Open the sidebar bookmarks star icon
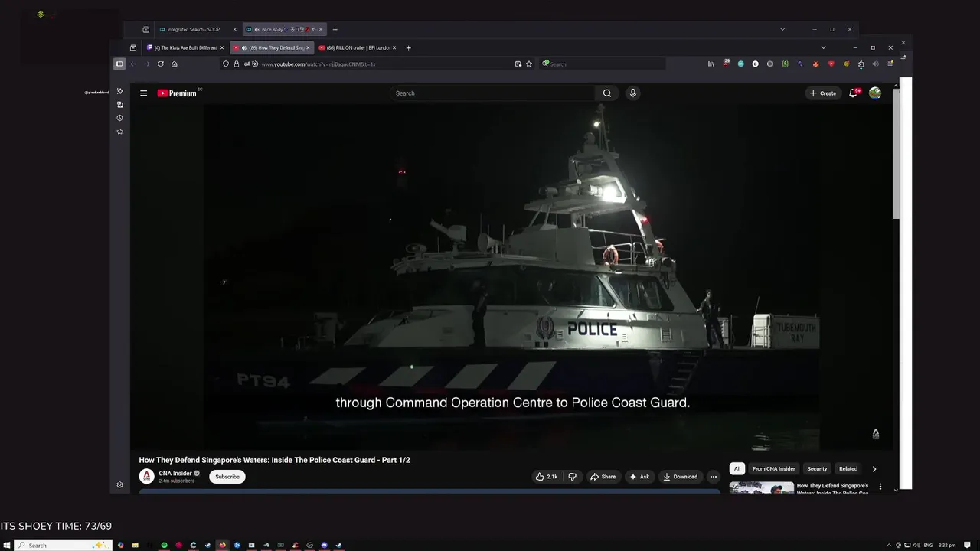The width and height of the screenshot is (980, 551). pyautogui.click(x=119, y=132)
